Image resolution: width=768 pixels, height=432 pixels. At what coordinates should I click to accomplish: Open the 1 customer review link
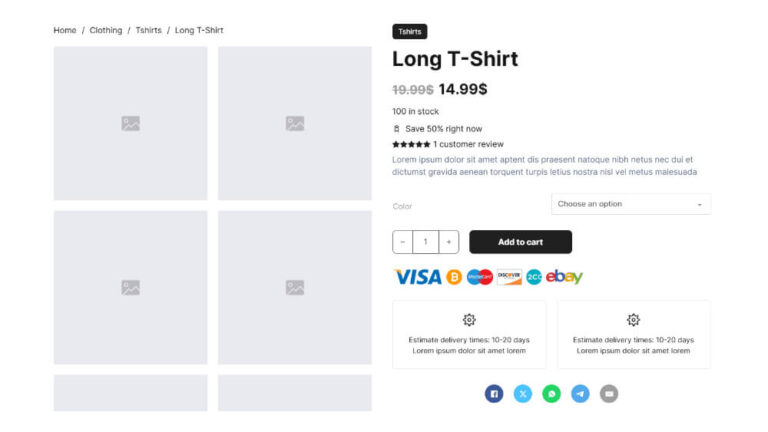468,144
